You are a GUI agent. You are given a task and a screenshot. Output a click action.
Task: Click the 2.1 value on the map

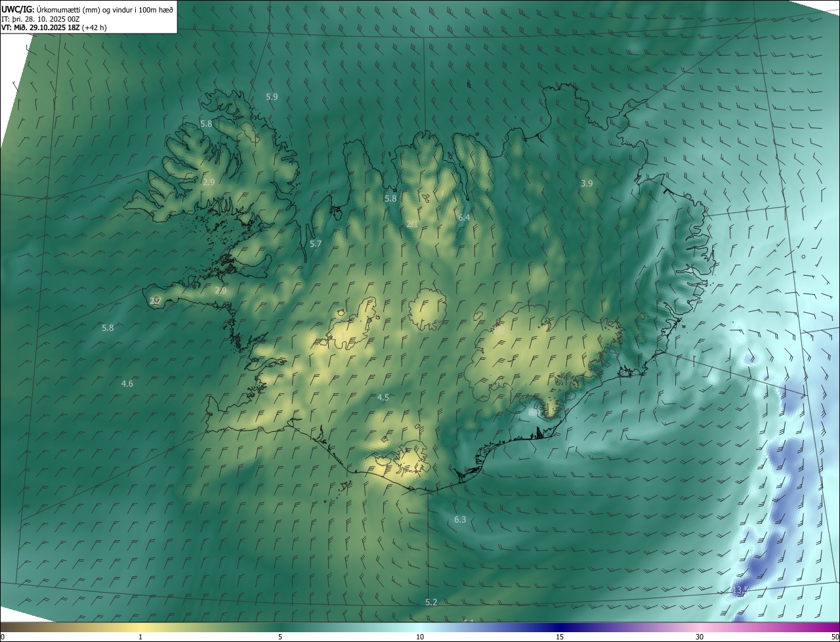412,224
